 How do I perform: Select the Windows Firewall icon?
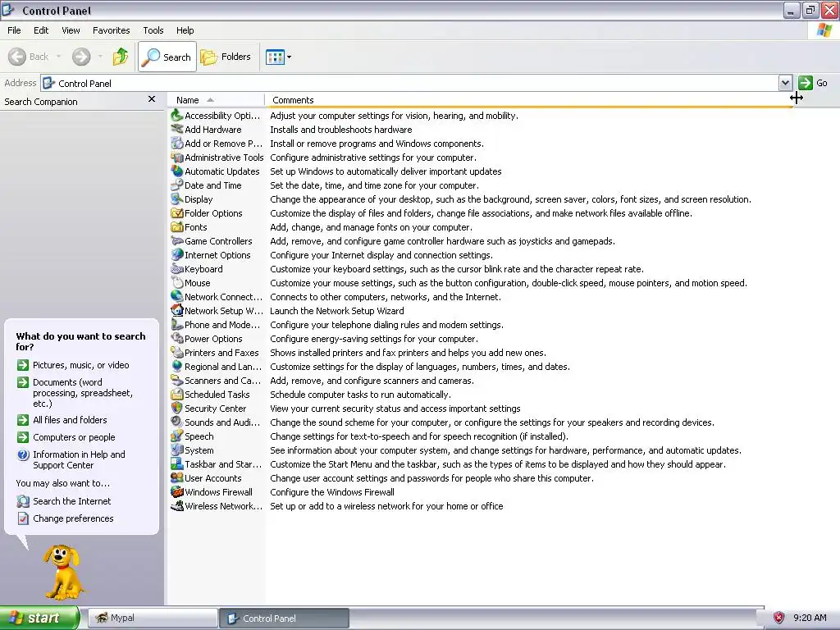pos(177,491)
